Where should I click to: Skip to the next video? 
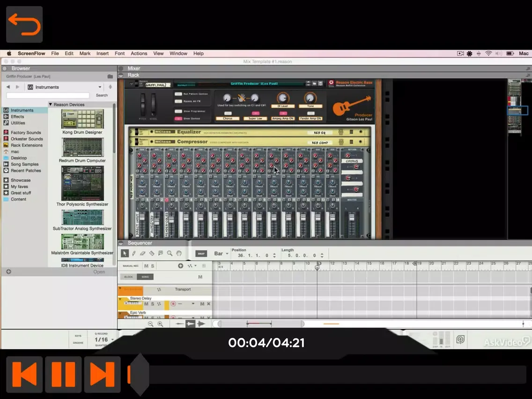pyautogui.click(x=103, y=375)
